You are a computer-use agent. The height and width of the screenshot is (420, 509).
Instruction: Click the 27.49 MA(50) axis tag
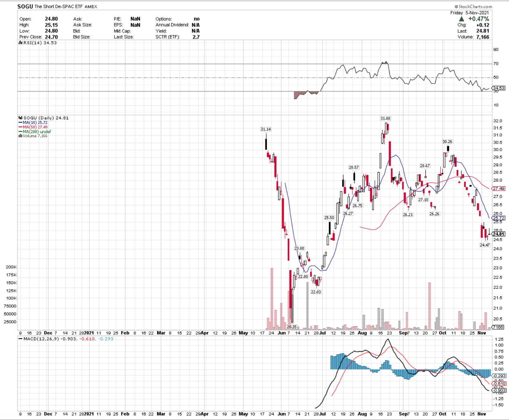498,189
